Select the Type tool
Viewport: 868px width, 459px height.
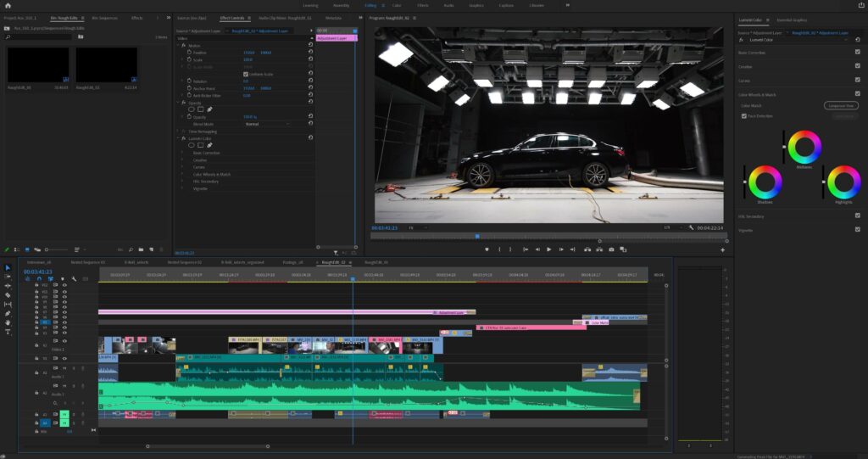[x=8, y=332]
